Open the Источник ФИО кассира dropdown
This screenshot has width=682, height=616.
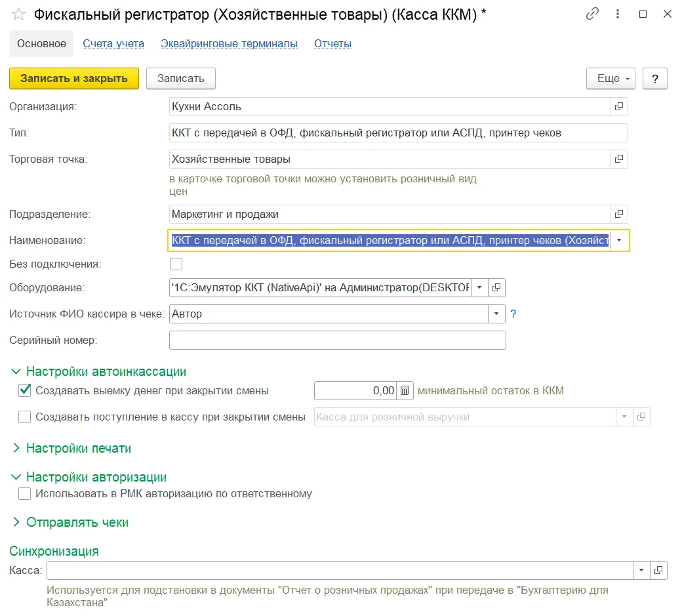pyautogui.click(x=496, y=314)
